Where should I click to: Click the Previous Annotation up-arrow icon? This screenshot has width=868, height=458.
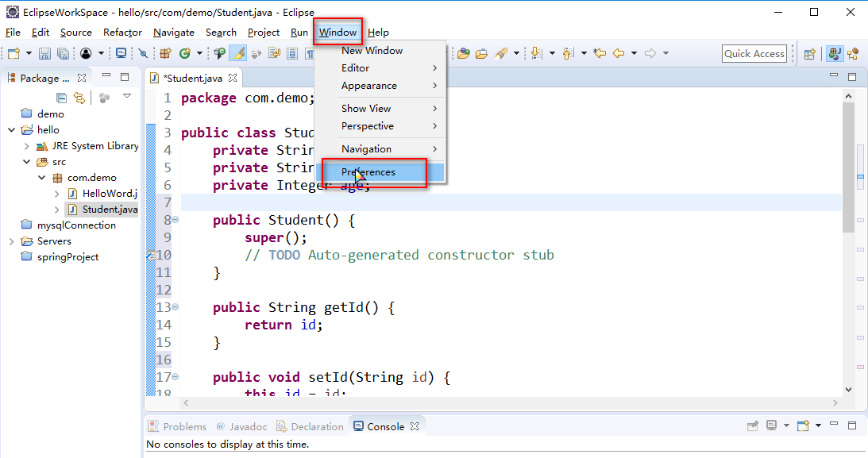(568, 53)
